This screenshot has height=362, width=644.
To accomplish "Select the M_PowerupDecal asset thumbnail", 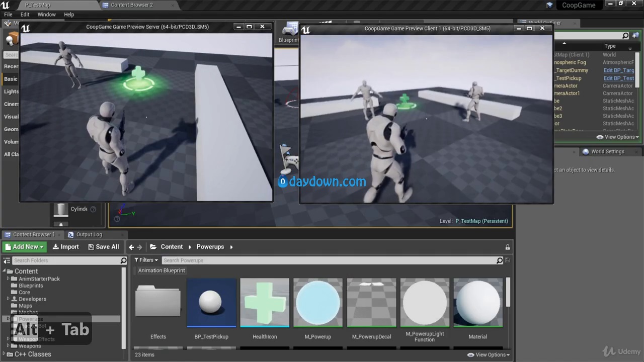I will pyautogui.click(x=371, y=303).
